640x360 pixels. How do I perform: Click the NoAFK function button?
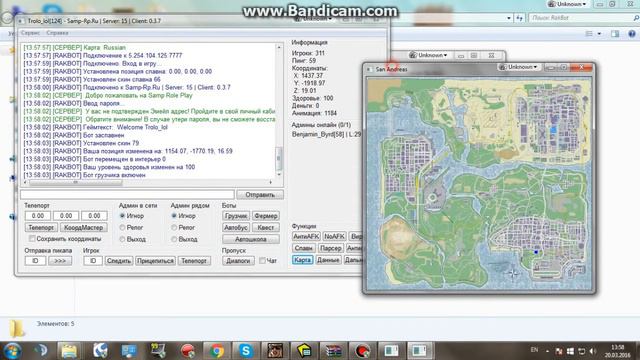(334, 236)
